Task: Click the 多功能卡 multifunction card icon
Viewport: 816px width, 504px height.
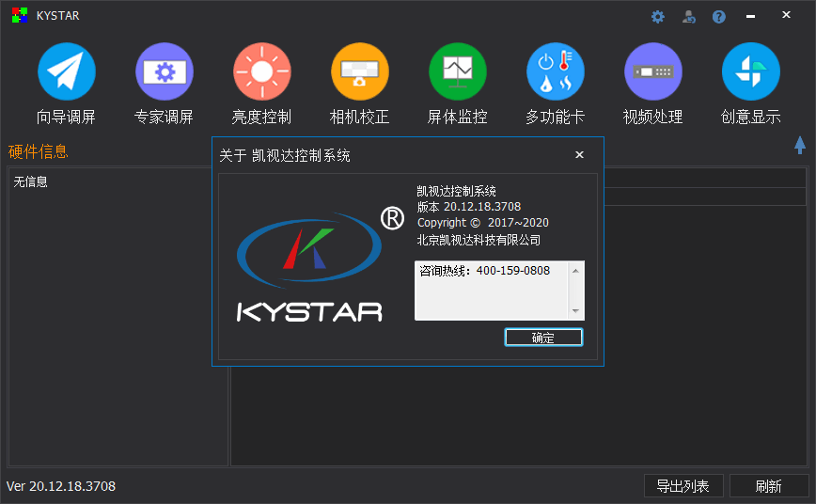Action: pos(556,71)
